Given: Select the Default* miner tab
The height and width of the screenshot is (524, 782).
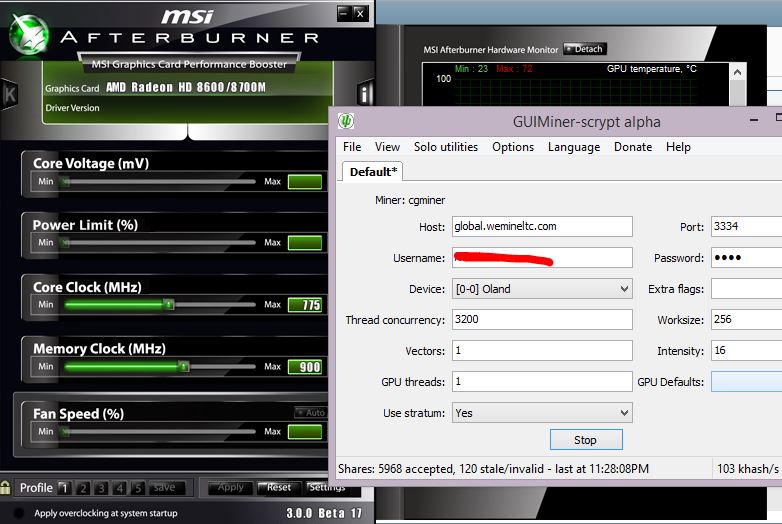Looking at the screenshot, I should pyautogui.click(x=373, y=172).
